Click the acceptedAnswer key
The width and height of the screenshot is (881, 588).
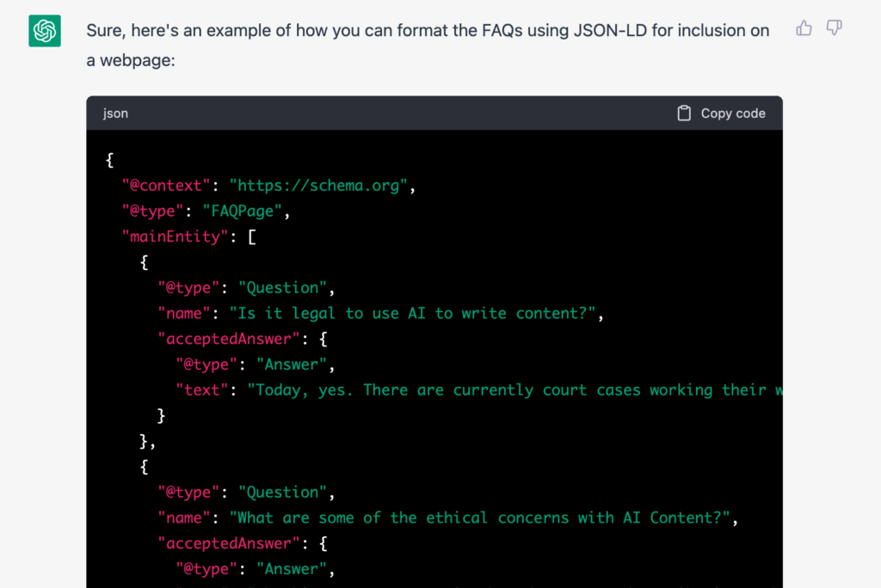click(228, 339)
